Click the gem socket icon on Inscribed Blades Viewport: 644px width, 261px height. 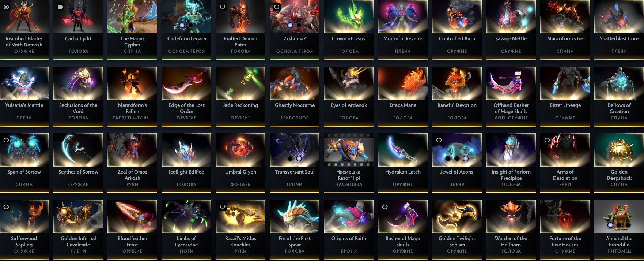click(x=6, y=7)
